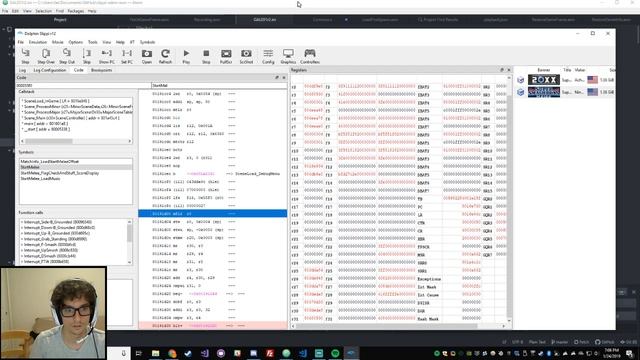Select the 20XX game banner entry

tap(543, 80)
